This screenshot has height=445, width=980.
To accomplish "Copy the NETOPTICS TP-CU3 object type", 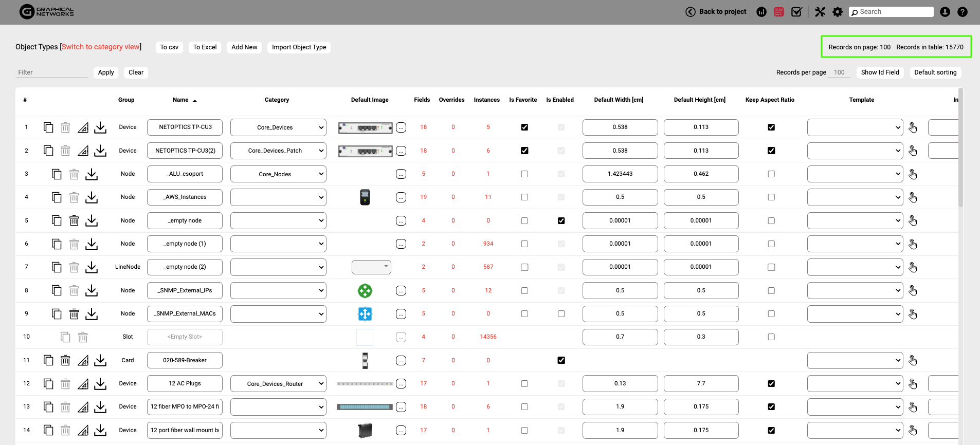I will pyautogui.click(x=48, y=127).
